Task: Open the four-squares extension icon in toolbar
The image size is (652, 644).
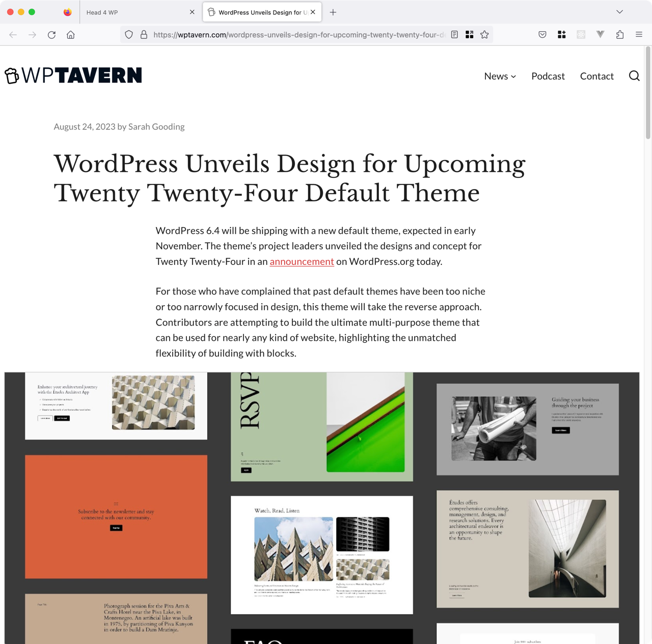Action: click(562, 35)
